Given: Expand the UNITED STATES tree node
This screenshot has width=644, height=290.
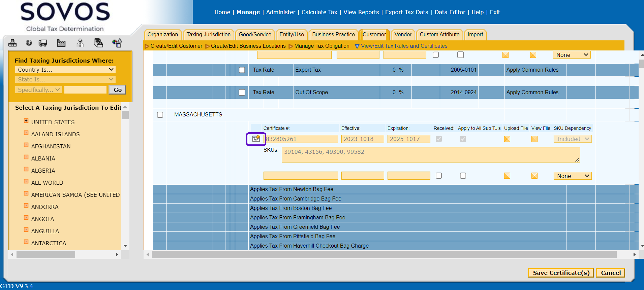Looking at the screenshot, I should 26,121.
